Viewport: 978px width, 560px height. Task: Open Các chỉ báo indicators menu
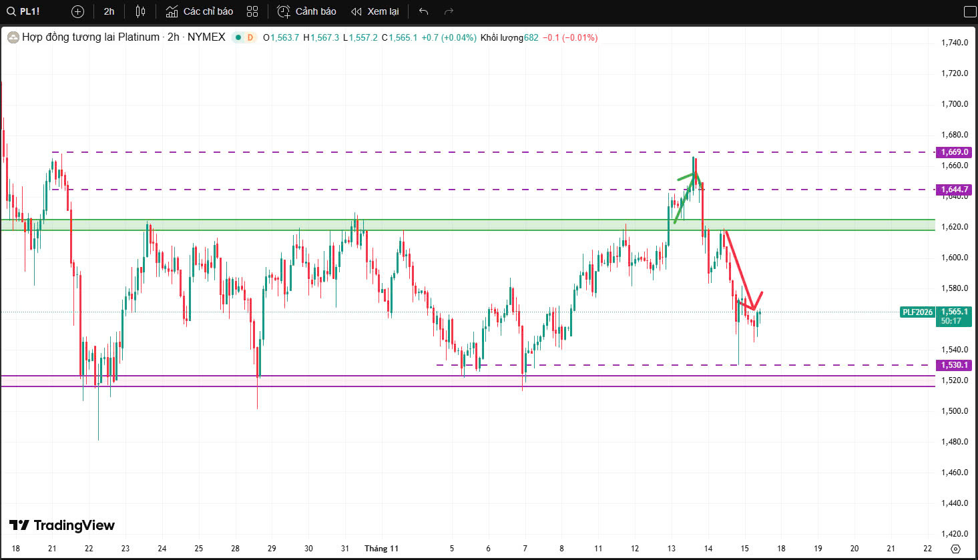point(200,11)
